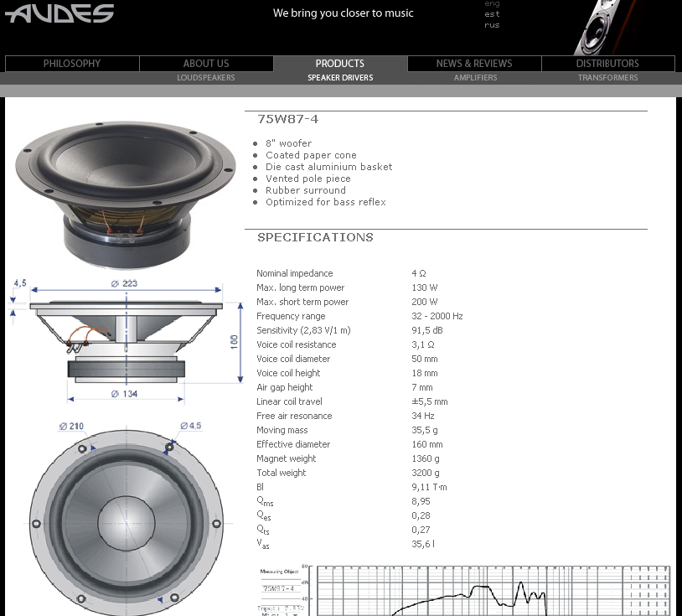Click the 'Nominal impedance' label
Viewport: 682px width, 616px height.
coord(294,273)
